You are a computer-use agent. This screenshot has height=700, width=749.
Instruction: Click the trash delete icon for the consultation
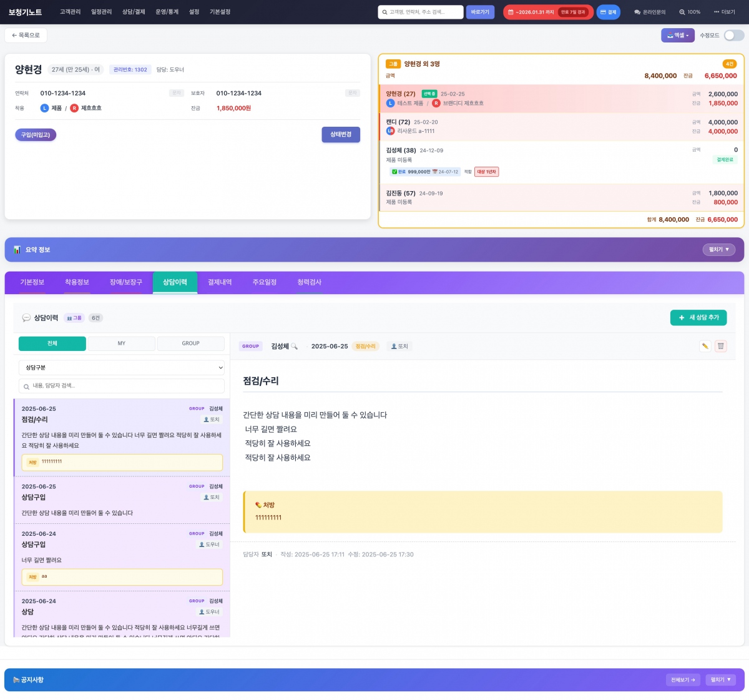[x=720, y=346]
